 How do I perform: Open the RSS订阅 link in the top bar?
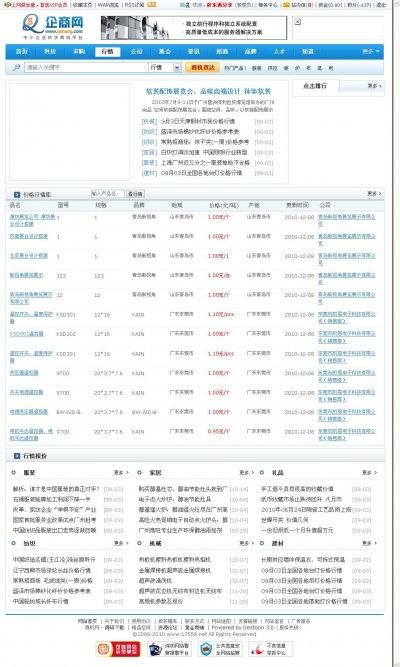coord(134,5)
